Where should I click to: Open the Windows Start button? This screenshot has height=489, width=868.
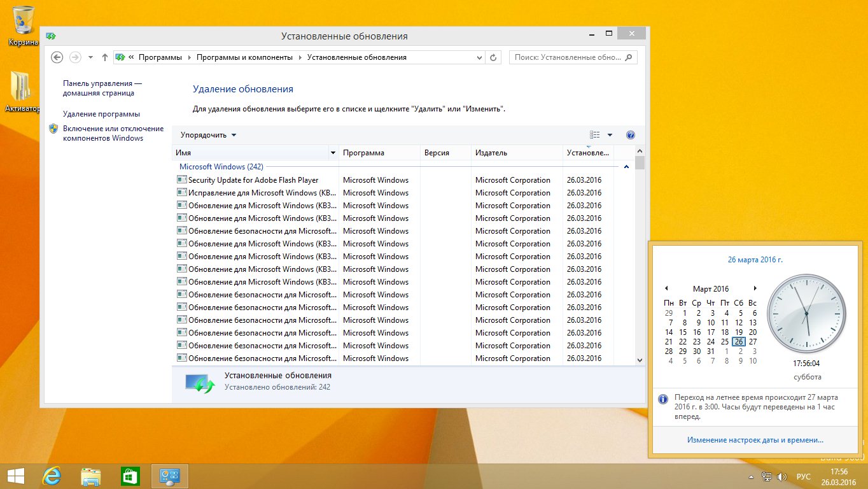click(15, 476)
